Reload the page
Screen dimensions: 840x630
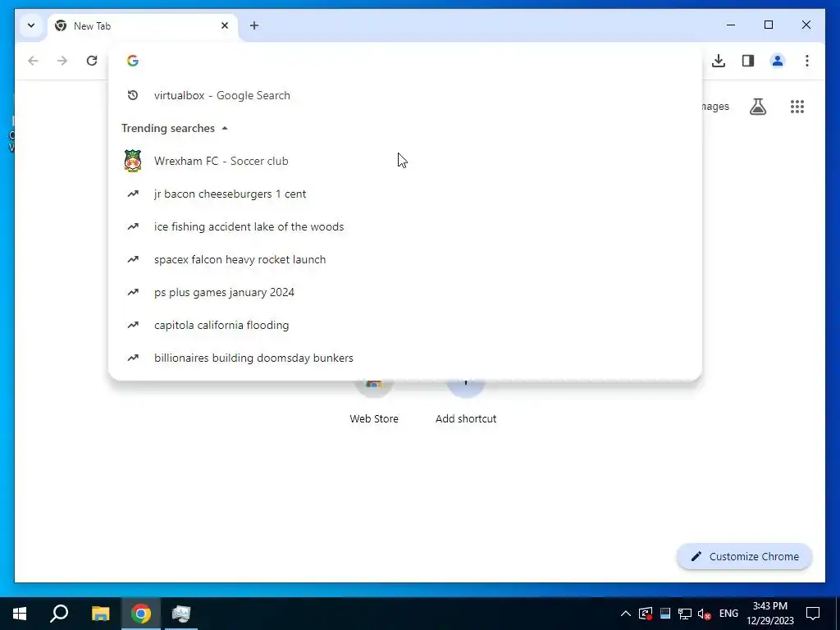pos(92,61)
